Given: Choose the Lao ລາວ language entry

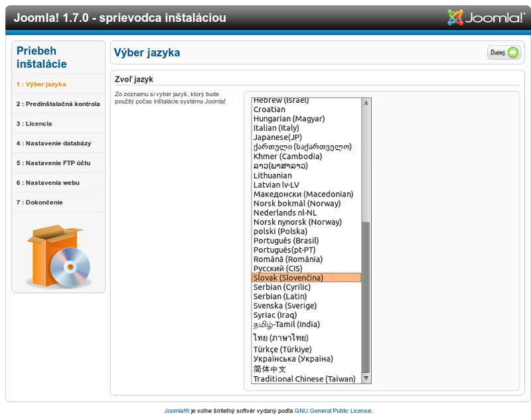Looking at the screenshot, I should tap(307, 166).
